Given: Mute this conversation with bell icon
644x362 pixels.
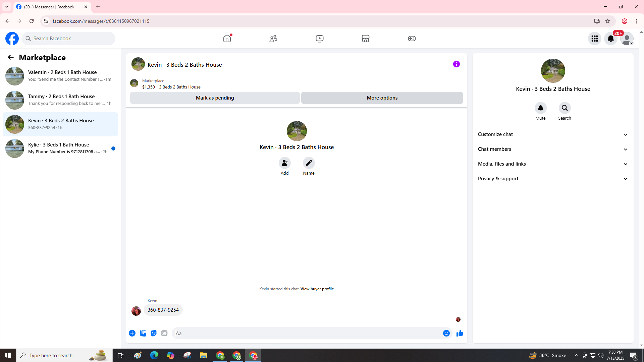Looking at the screenshot, I should point(540,108).
